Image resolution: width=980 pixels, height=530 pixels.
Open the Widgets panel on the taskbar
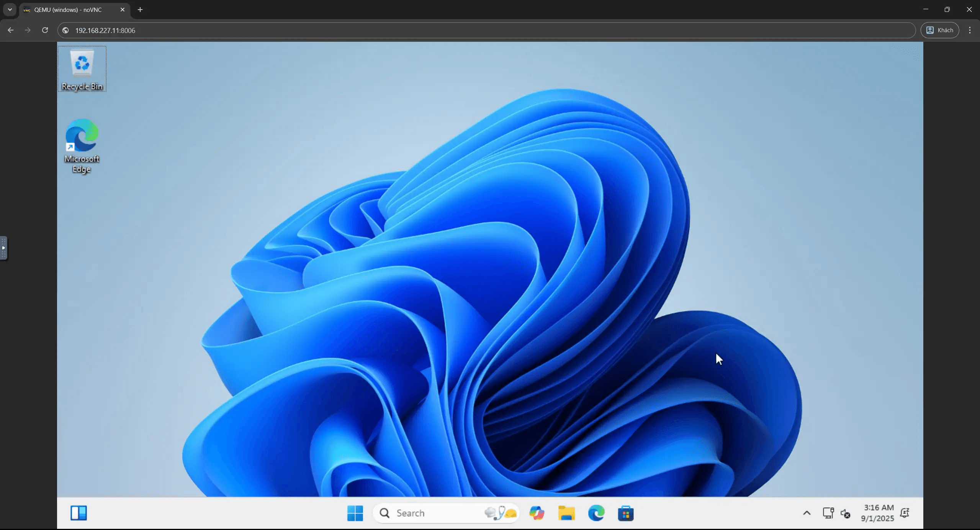point(79,513)
